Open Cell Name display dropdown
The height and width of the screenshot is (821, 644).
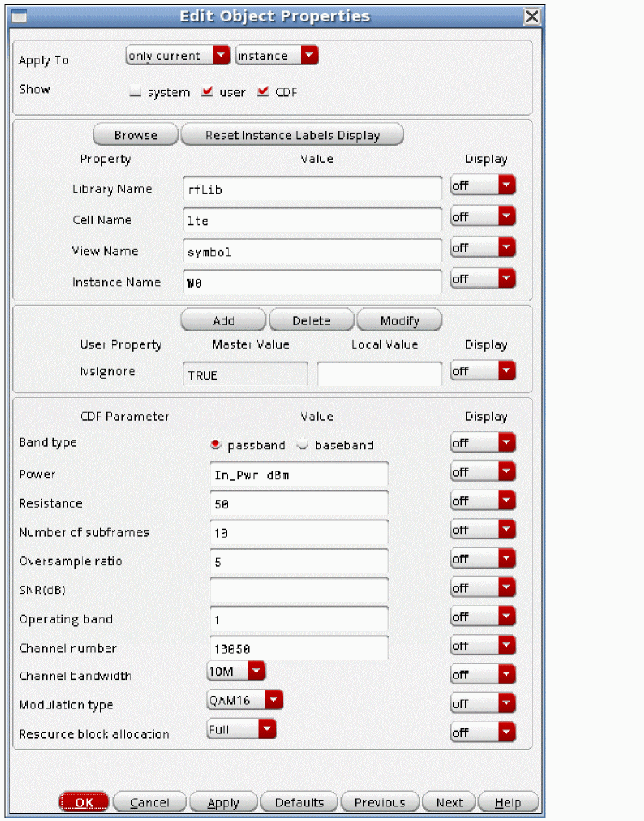(483, 216)
